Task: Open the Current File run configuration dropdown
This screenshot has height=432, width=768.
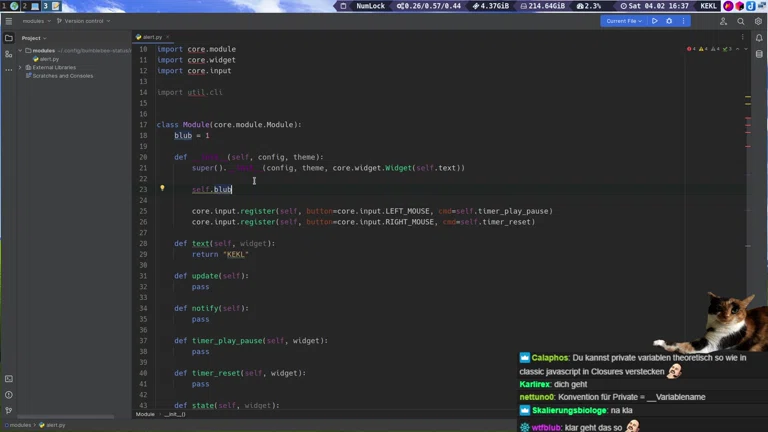Action: coord(624,21)
